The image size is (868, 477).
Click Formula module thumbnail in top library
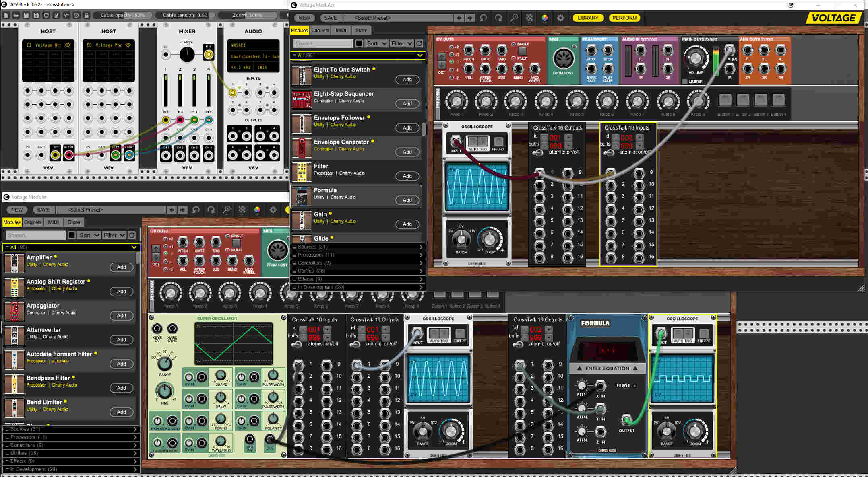pyautogui.click(x=302, y=196)
